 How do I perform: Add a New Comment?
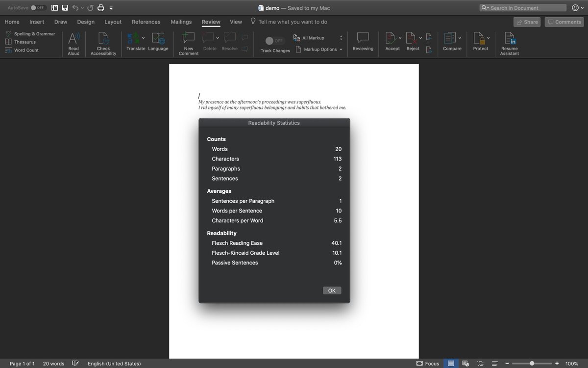tap(189, 43)
